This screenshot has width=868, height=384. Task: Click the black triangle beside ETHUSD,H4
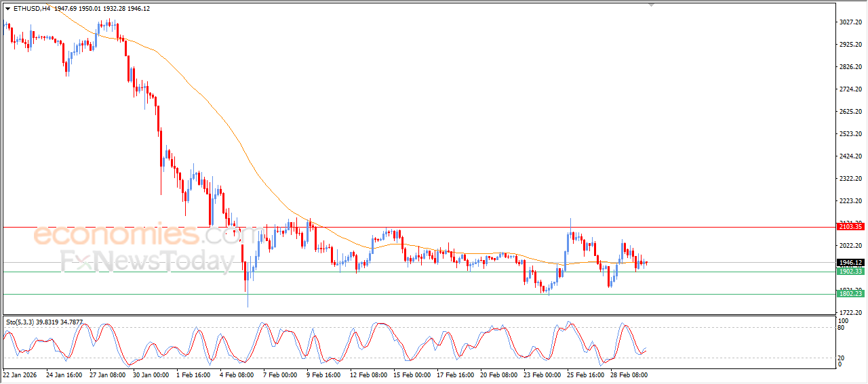tap(7, 9)
